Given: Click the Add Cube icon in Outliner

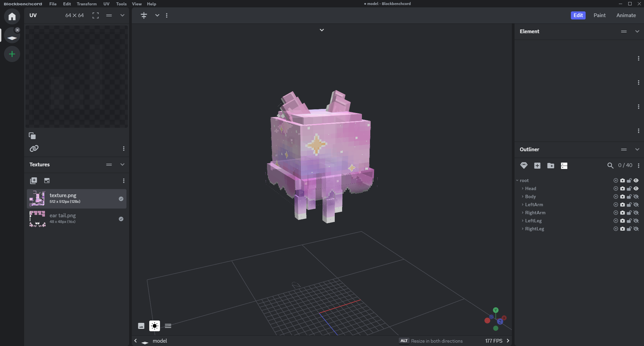Looking at the screenshot, I should click(x=537, y=166).
